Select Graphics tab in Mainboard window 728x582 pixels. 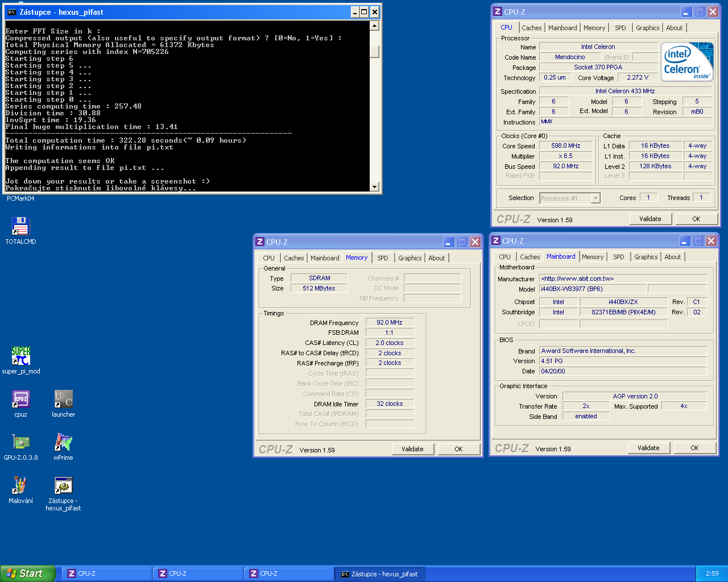646,257
